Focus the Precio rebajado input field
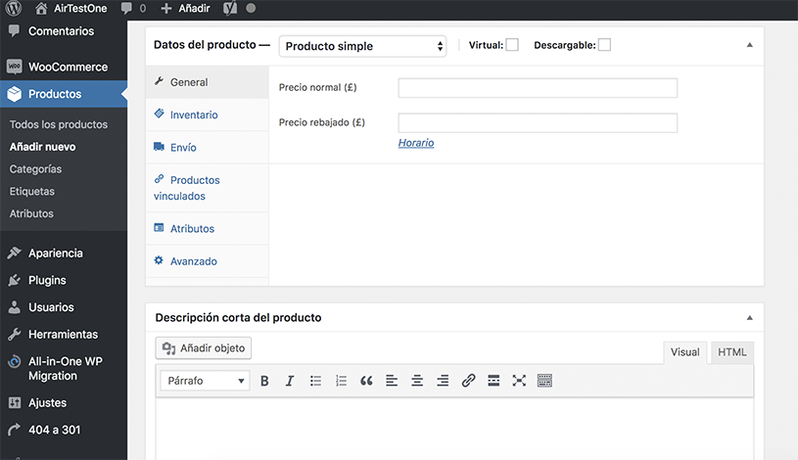This screenshot has width=798, height=460. 537,123
